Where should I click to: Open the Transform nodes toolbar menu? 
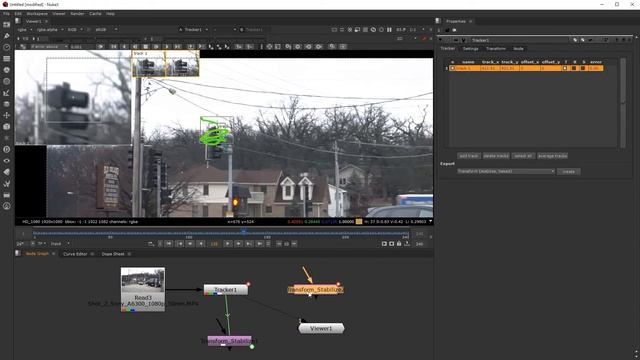pyautogui.click(x=7, y=116)
